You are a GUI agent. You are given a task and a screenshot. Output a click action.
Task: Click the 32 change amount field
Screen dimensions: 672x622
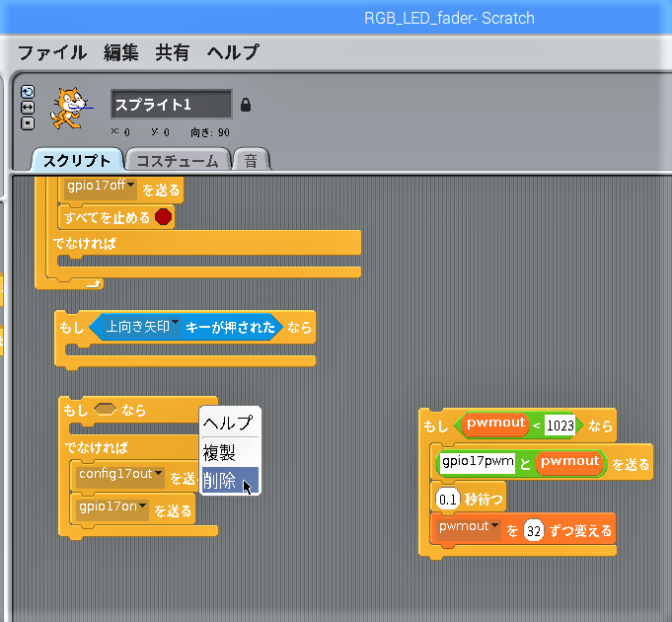click(534, 531)
